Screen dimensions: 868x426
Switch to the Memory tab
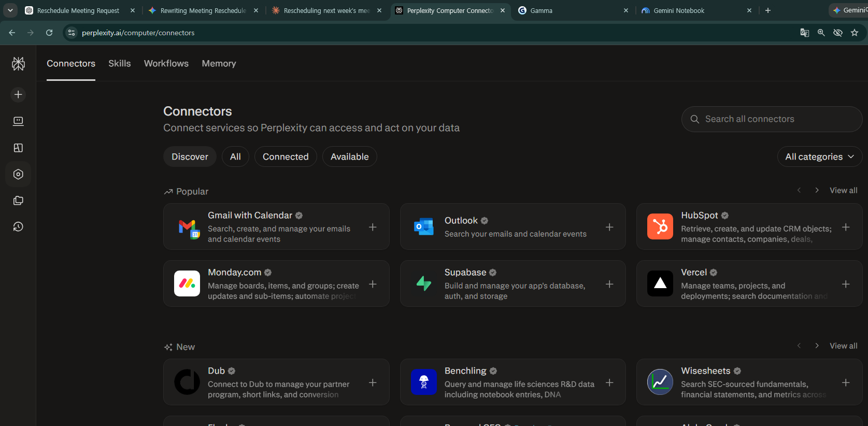point(219,63)
